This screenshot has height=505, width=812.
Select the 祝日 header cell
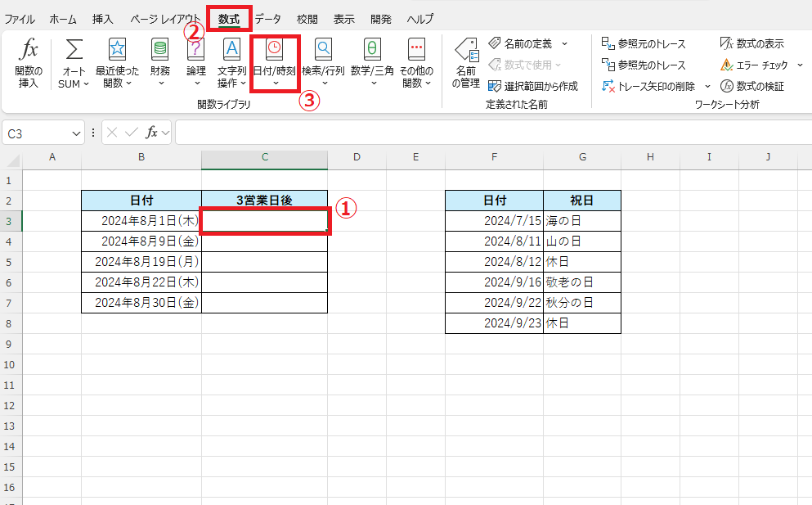tap(582, 201)
